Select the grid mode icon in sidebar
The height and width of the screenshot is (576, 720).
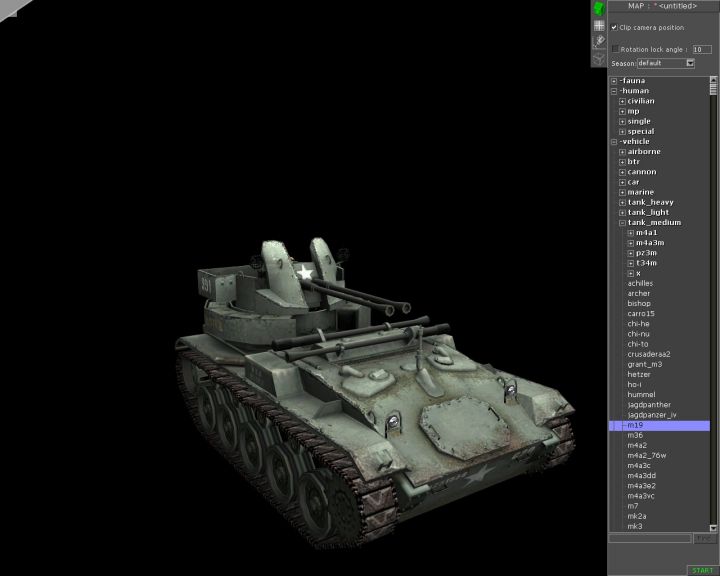point(599,25)
